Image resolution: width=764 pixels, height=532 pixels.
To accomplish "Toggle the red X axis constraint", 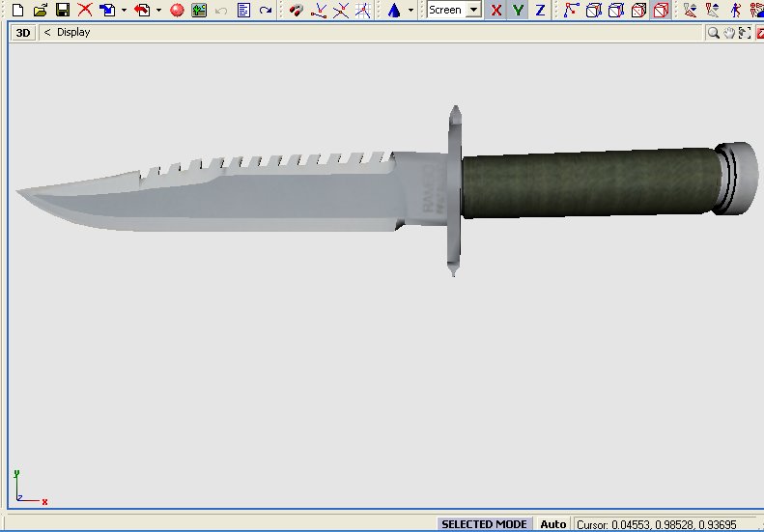I will (496, 10).
